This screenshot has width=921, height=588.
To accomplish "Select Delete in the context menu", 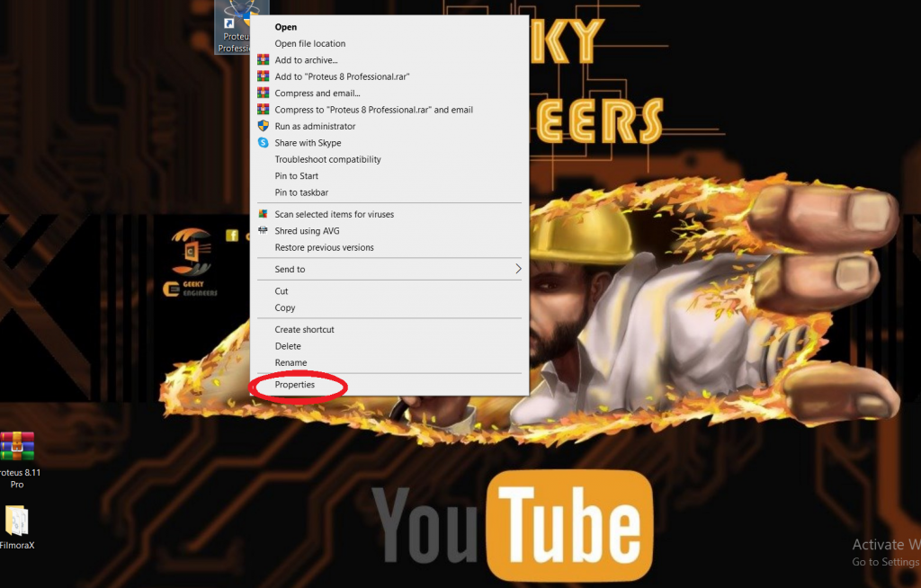I will (x=389, y=346).
